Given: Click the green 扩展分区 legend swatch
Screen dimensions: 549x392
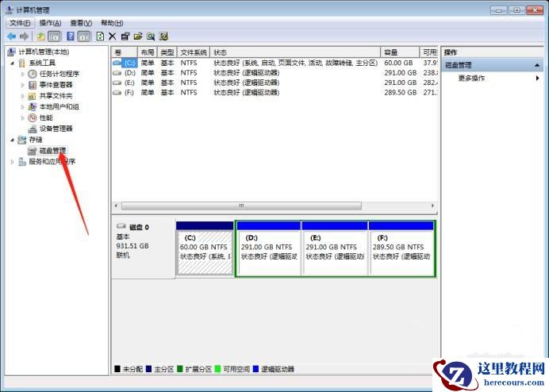Looking at the screenshot, I should tap(180, 369).
